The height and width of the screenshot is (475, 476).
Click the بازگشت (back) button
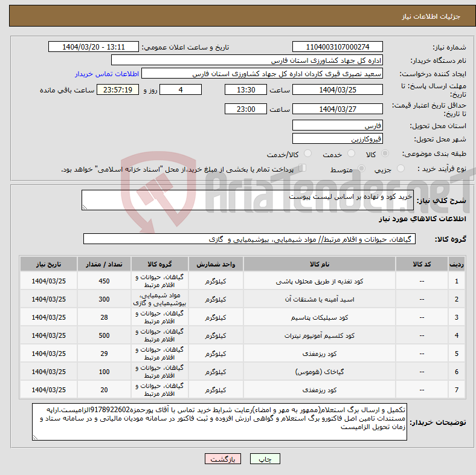[223, 459]
